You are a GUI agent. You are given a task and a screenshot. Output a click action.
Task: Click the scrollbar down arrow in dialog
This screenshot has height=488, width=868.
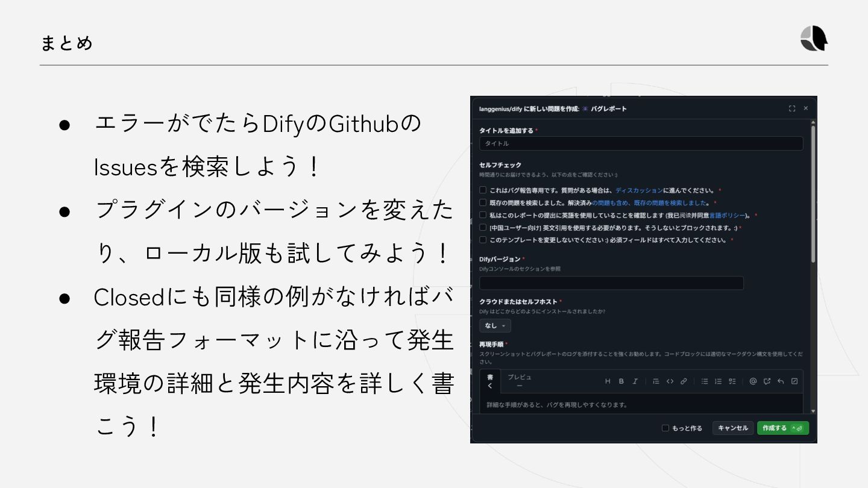point(813,411)
